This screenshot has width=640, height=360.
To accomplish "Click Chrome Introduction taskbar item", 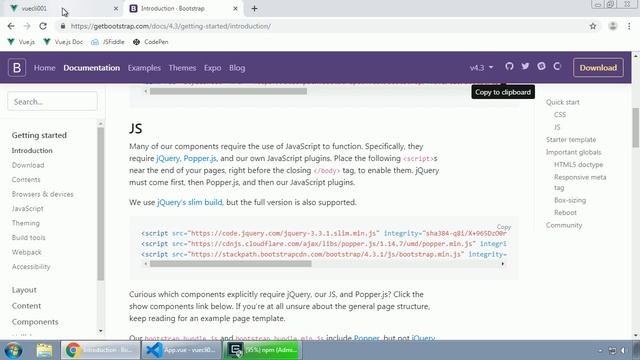I will click(x=100, y=350).
